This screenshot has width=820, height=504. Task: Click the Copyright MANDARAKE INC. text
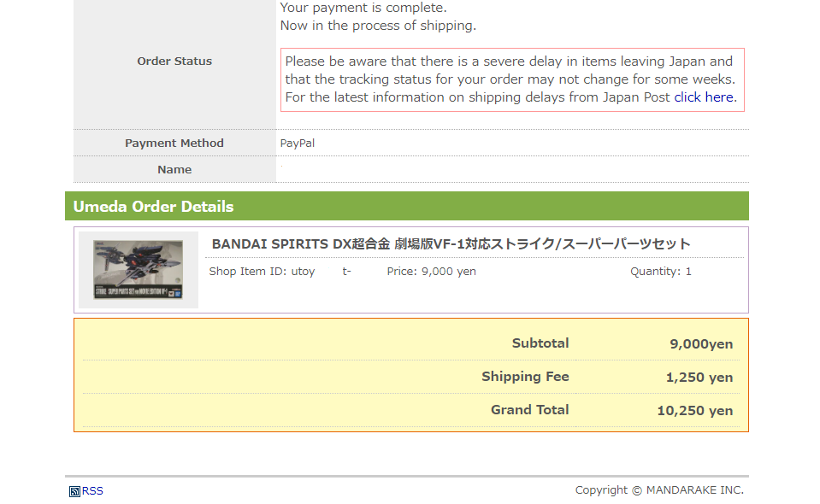[659, 489]
